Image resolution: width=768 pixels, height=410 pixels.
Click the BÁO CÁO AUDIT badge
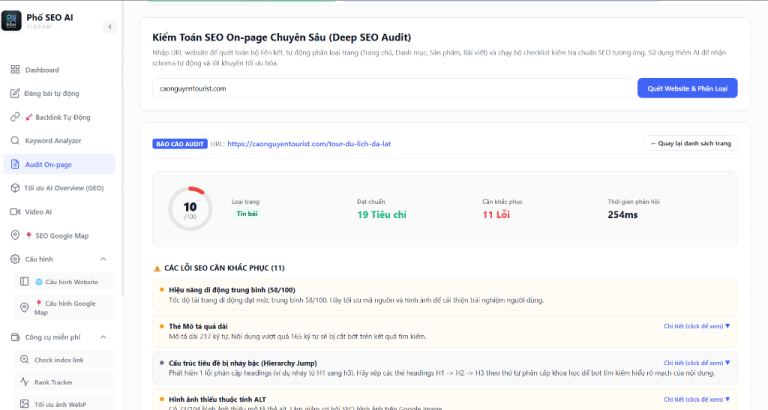[x=180, y=144]
